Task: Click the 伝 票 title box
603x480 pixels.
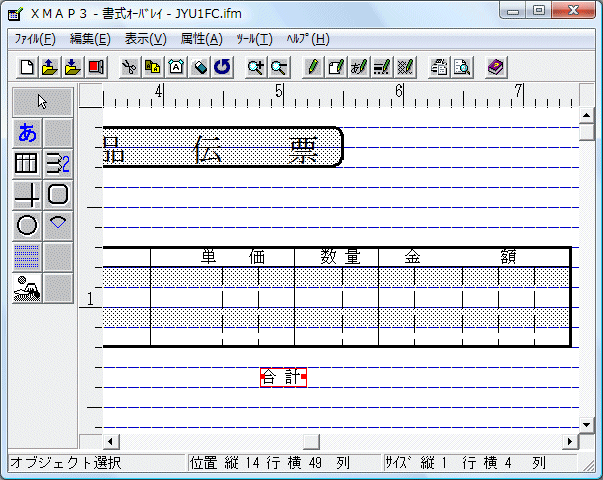Action: (x=223, y=147)
